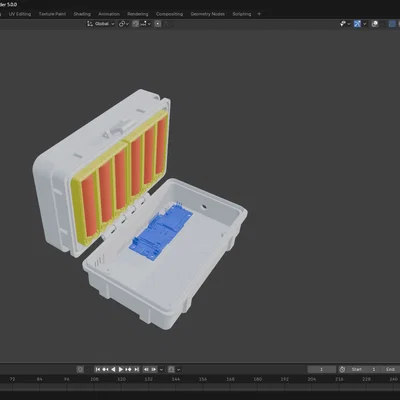Image resolution: width=400 pixels, height=400 pixels.
Task: Open the Texture Paint workspace tab
Action: pos(52,14)
